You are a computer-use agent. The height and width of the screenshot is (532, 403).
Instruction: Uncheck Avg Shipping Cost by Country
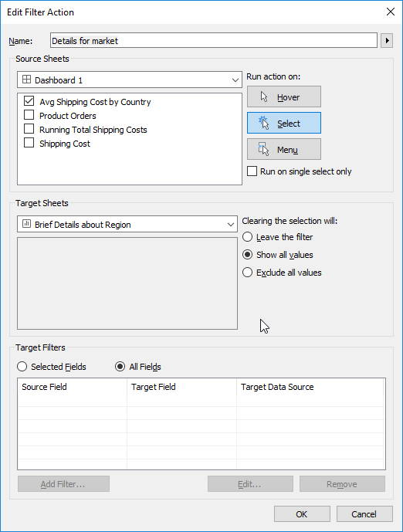point(29,101)
